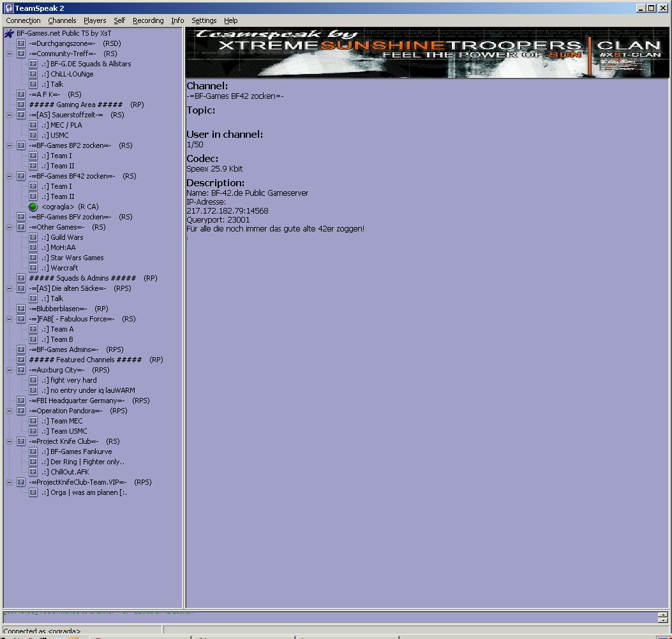Screen dimensions: 672x639
Task: Click the MoH:AA sub-channel icon
Action: coord(33,247)
